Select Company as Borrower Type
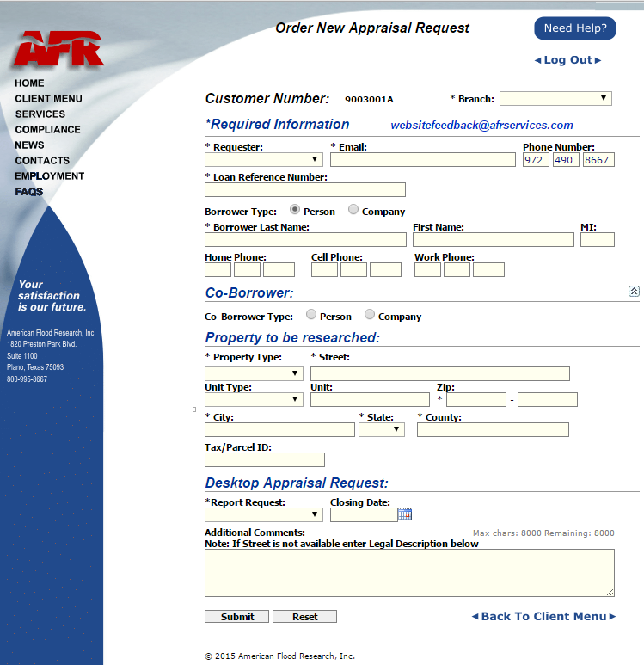644x665 pixels. point(353,210)
